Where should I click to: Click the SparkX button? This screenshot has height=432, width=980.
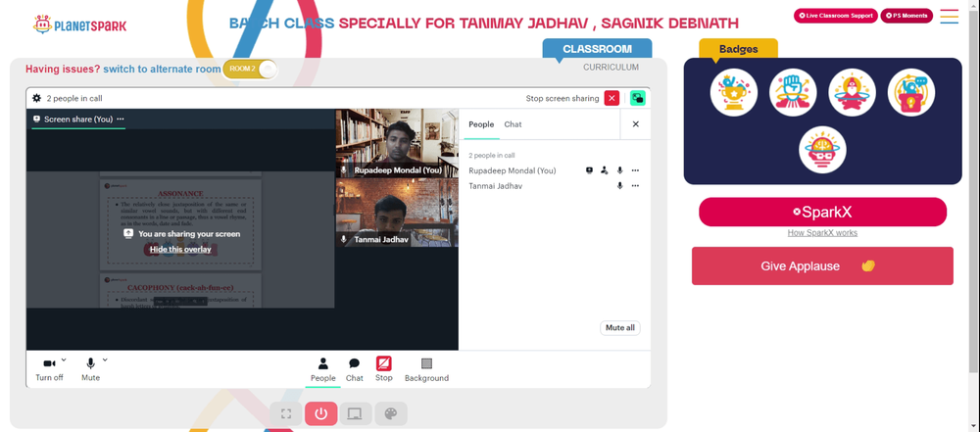click(822, 212)
